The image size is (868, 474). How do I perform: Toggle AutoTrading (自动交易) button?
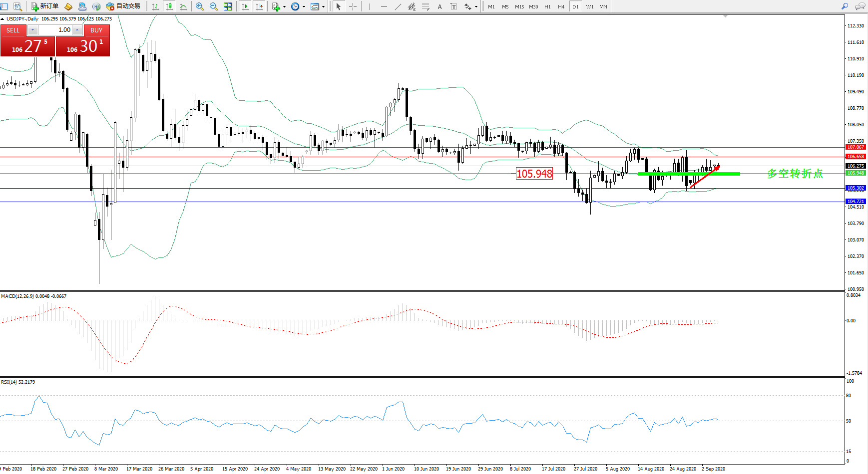(x=123, y=6)
